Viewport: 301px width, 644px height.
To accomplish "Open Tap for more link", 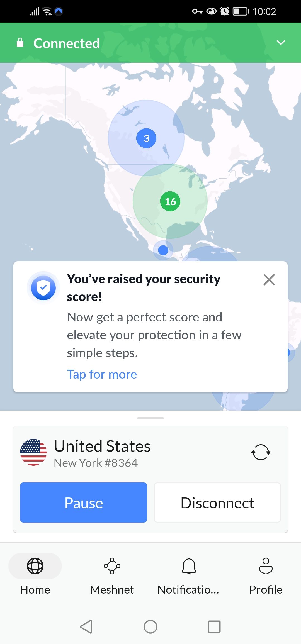I will tap(102, 374).
